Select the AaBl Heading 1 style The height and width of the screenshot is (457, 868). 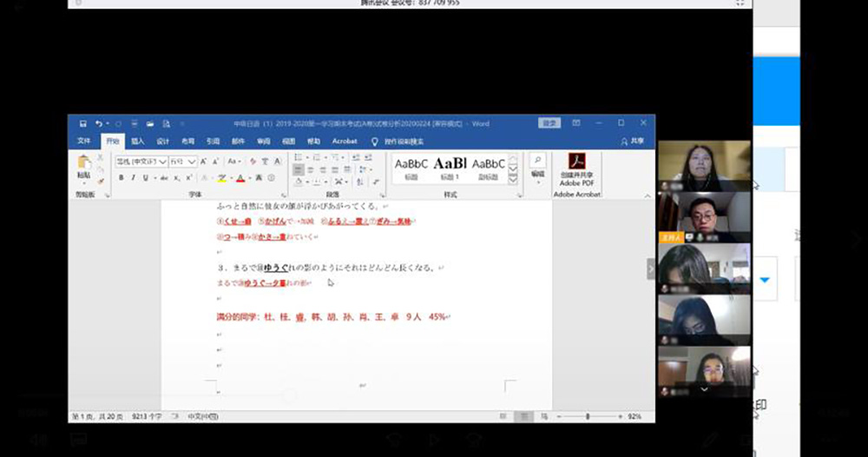(450, 167)
